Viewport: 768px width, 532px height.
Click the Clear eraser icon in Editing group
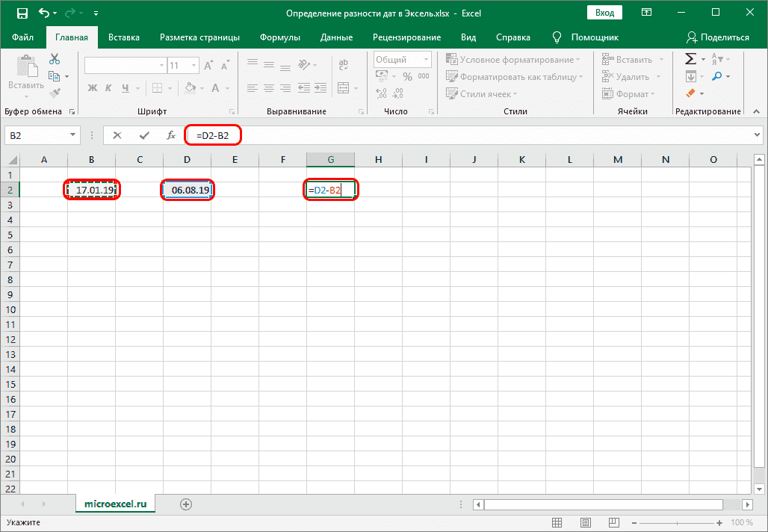click(x=690, y=93)
